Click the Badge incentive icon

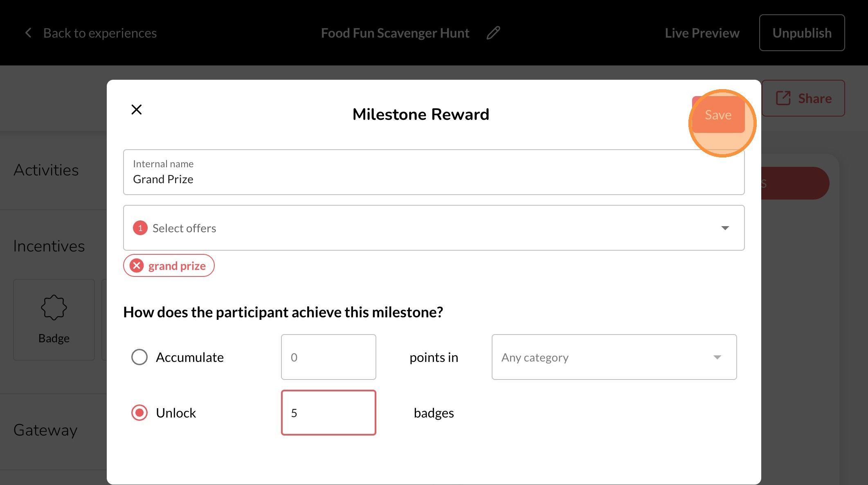54,308
